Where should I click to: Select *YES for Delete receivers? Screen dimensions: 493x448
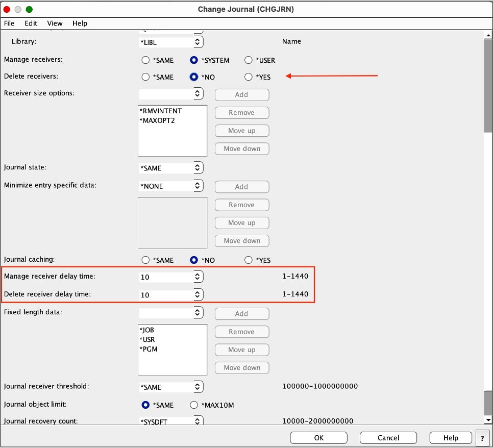point(249,77)
